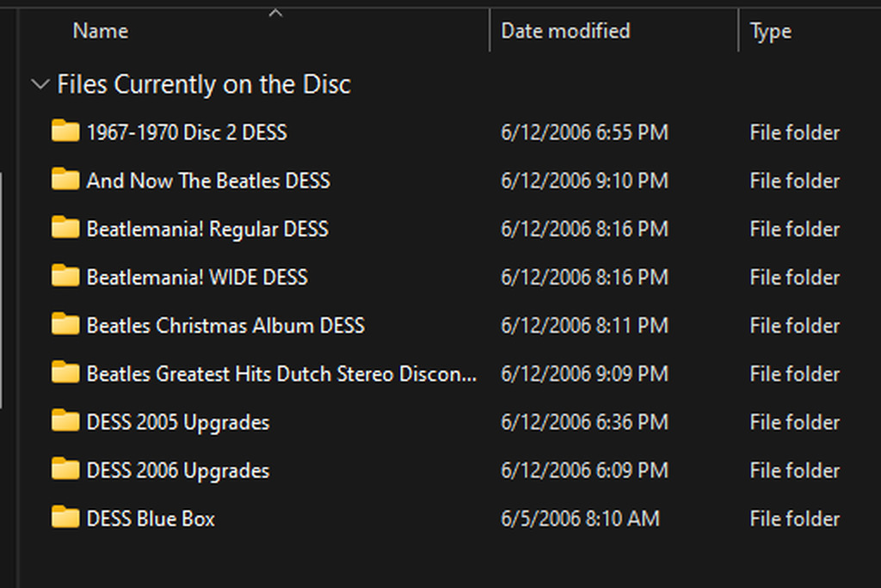The height and width of the screenshot is (588, 881).
Task: Collapse the Files Currently on the Disc group
Action: pyautogui.click(x=40, y=84)
